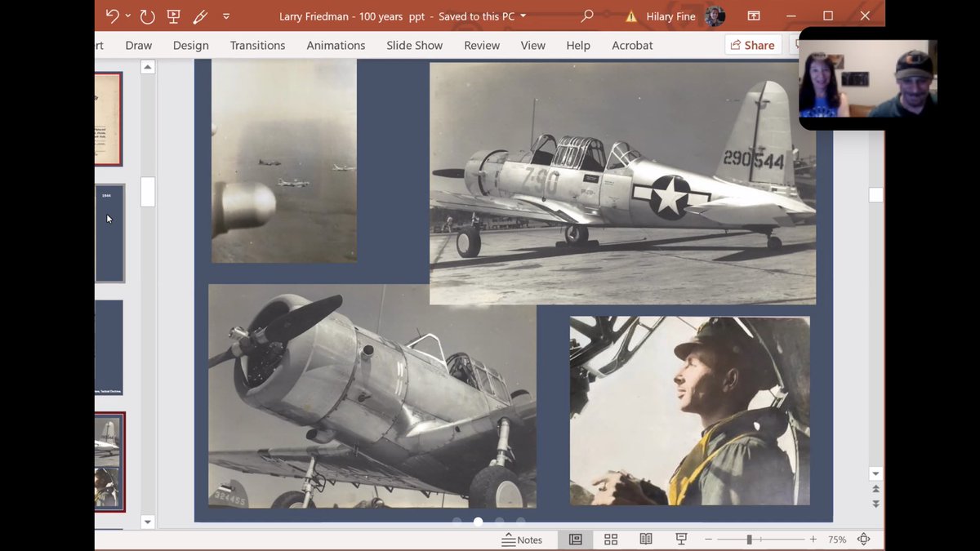The height and width of the screenshot is (551, 980).
Task: Select the document slide thumbnail at top
Action: point(108,119)
